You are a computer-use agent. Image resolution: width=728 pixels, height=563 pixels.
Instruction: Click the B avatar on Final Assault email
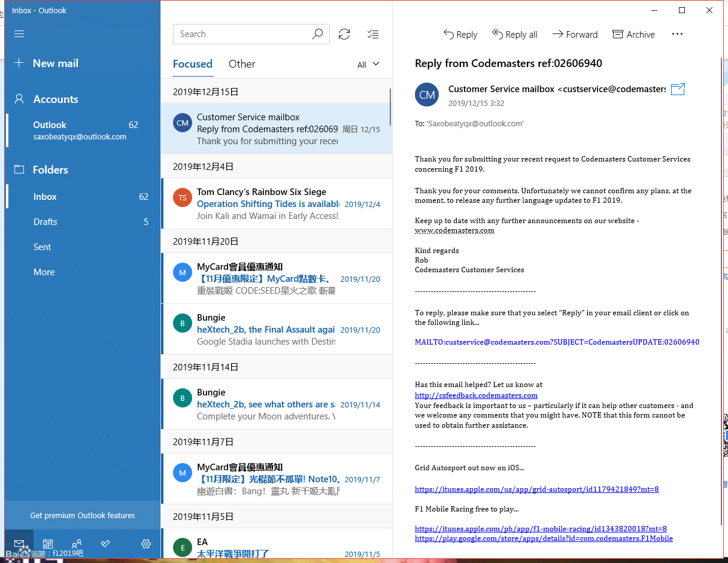(x=183, y=324)
